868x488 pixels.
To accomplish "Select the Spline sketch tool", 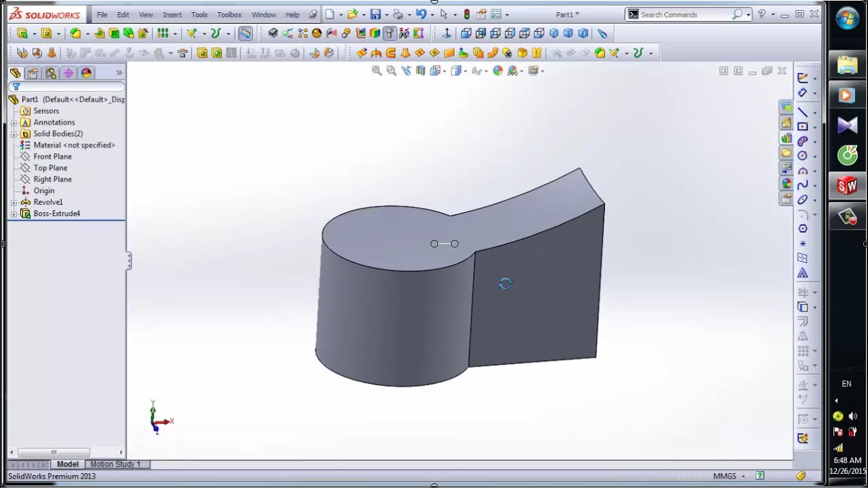I will pyautogui.click(x=803, y=185).
